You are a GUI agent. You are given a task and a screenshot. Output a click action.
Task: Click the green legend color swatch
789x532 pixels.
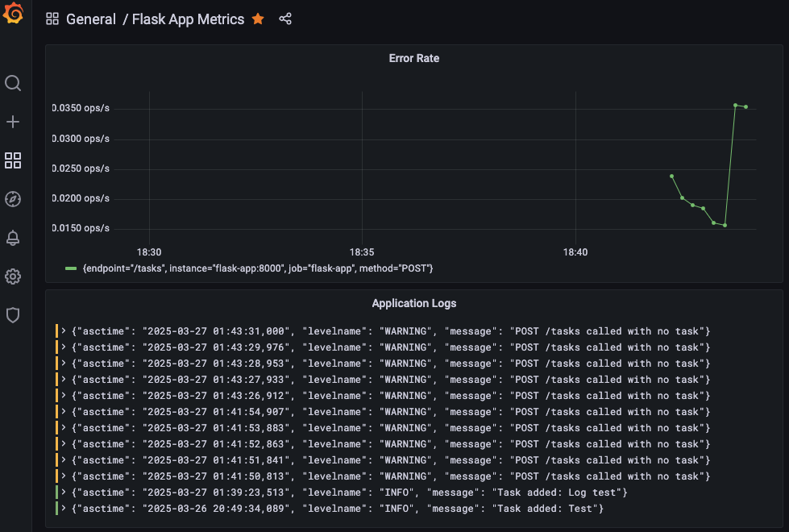click(71, 268)
